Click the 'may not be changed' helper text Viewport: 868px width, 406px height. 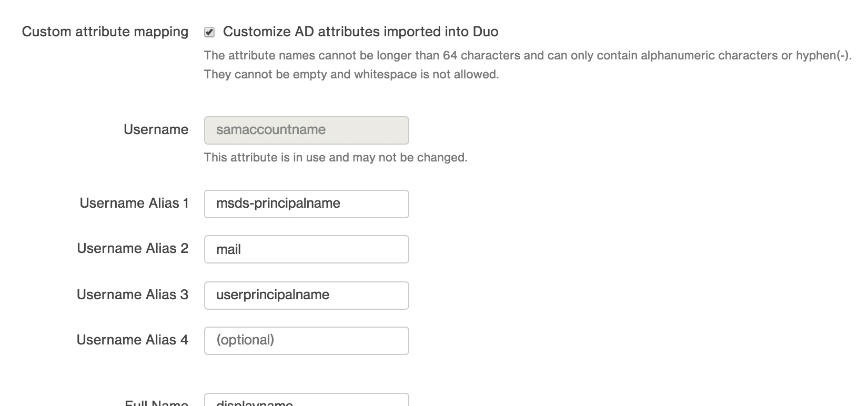(x=335, y=157)
